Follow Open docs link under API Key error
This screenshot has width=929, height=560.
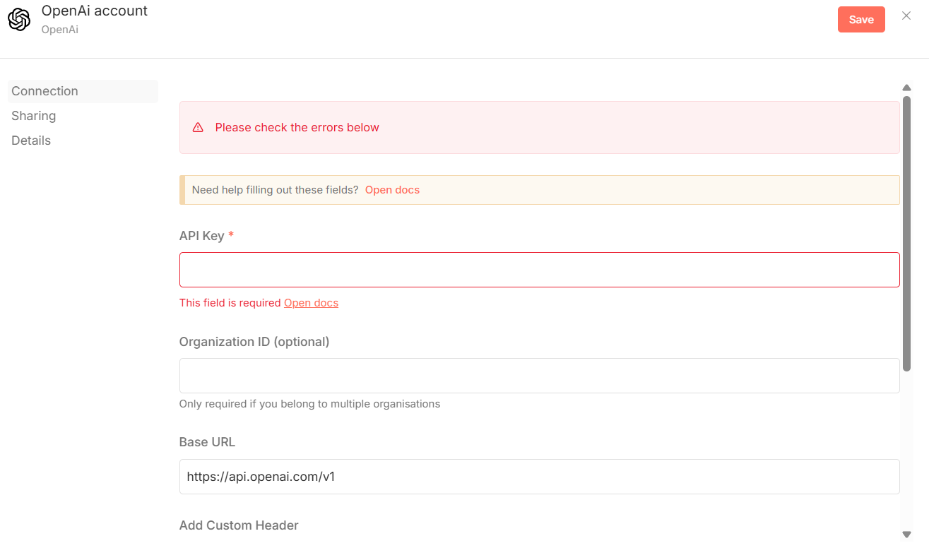coord(311,303)
